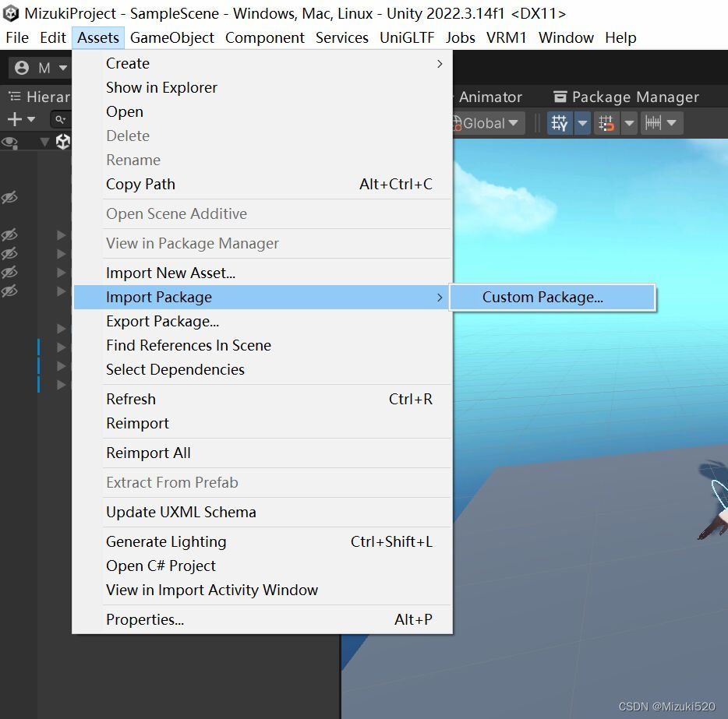The width and height of the screenshot is (728, 719).
Task: Open snap increment settings dropdown arrow
Action: pos(671,123)
